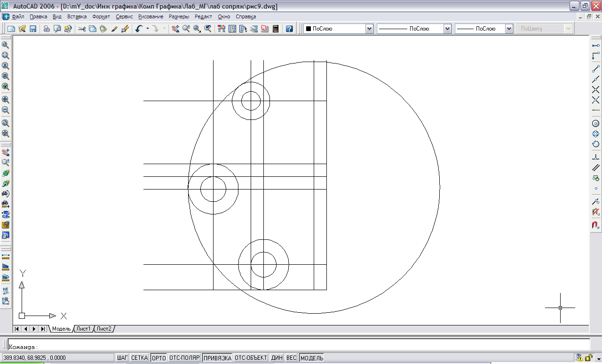Toggle СЕТКА grid display in status bar
The height and width of the screenshot is (364, 602).
click(x=140, y=358)
